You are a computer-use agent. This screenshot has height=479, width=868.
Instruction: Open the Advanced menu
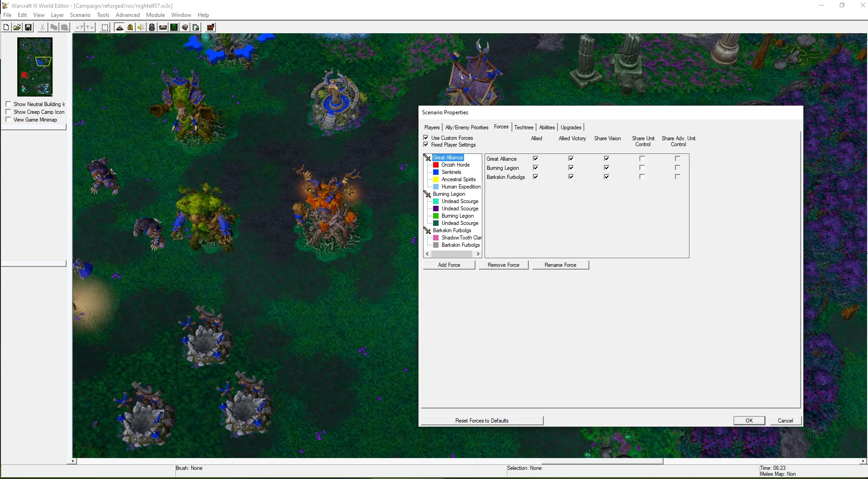pyautogui.click(x=128, y=15)
